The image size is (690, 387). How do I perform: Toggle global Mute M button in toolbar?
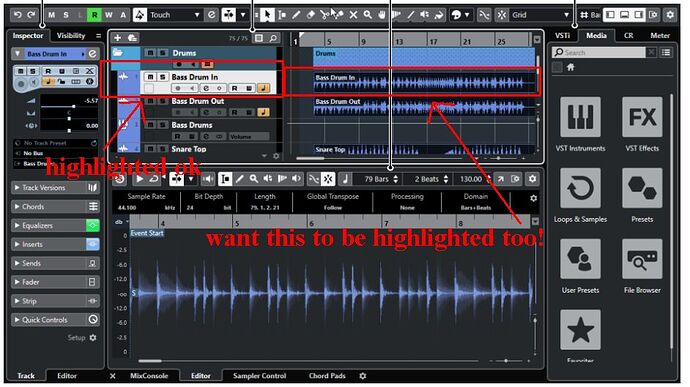tap(52, 15)
